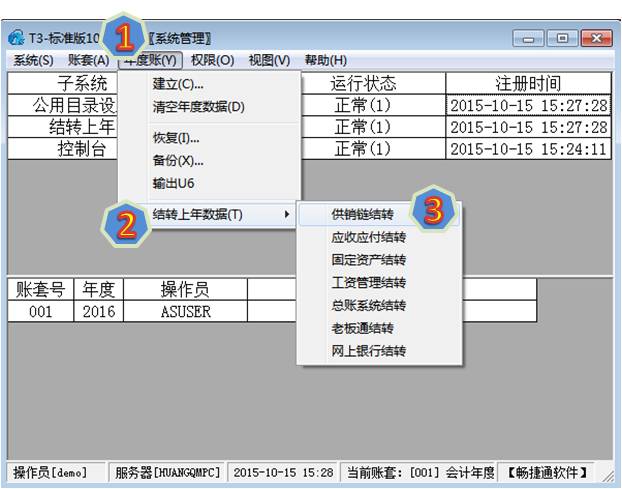
Task: Click the T3 application icon in title bar
Action: [16, 38]
